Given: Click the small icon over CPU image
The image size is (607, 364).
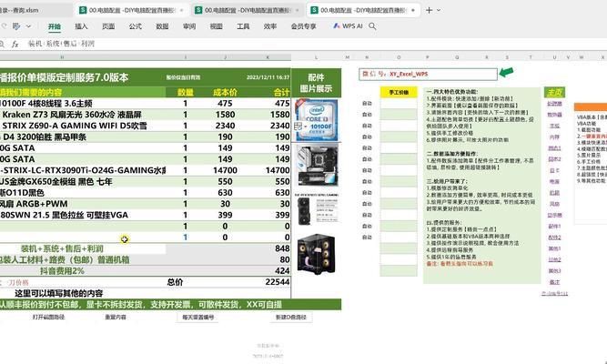Looking at the screenshot, I should (298, 126).
